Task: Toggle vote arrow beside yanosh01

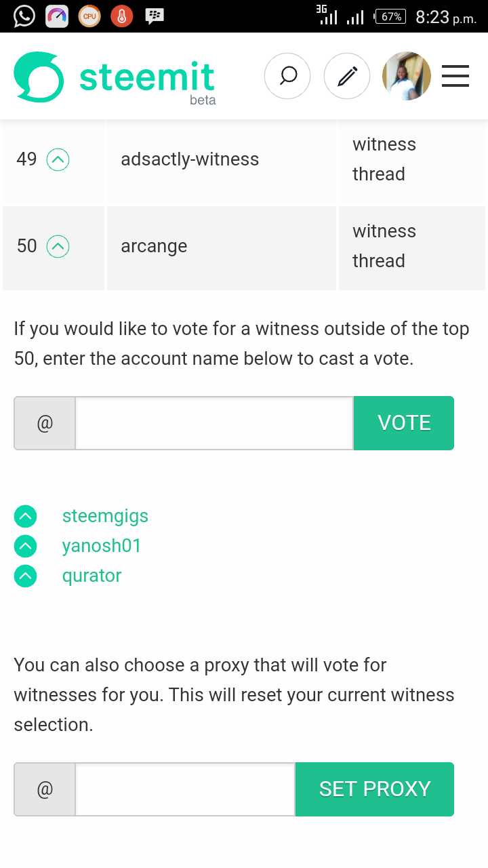Action: click(x=25, y=546)
